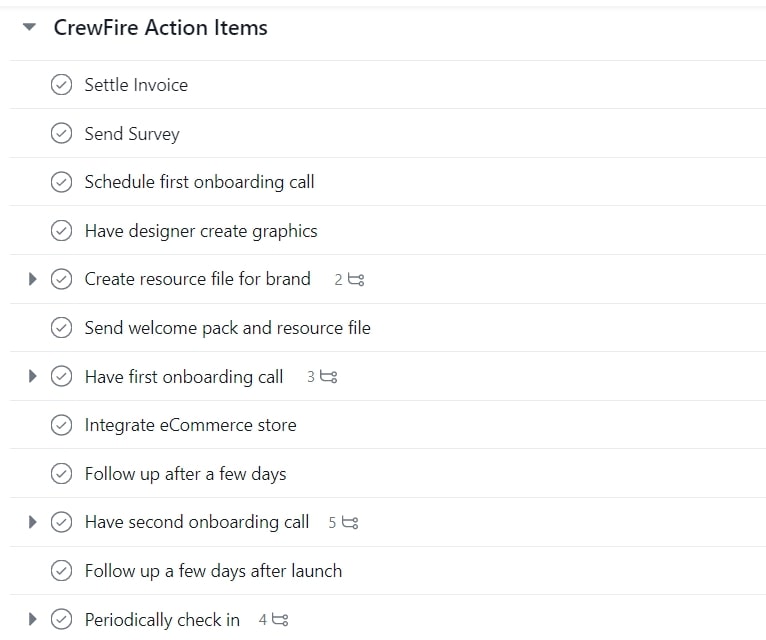Image resolution: width=766 pixels, height=640 pixels.
Task: Expand the Periodically check in arrow
Action: click(32, 619)
